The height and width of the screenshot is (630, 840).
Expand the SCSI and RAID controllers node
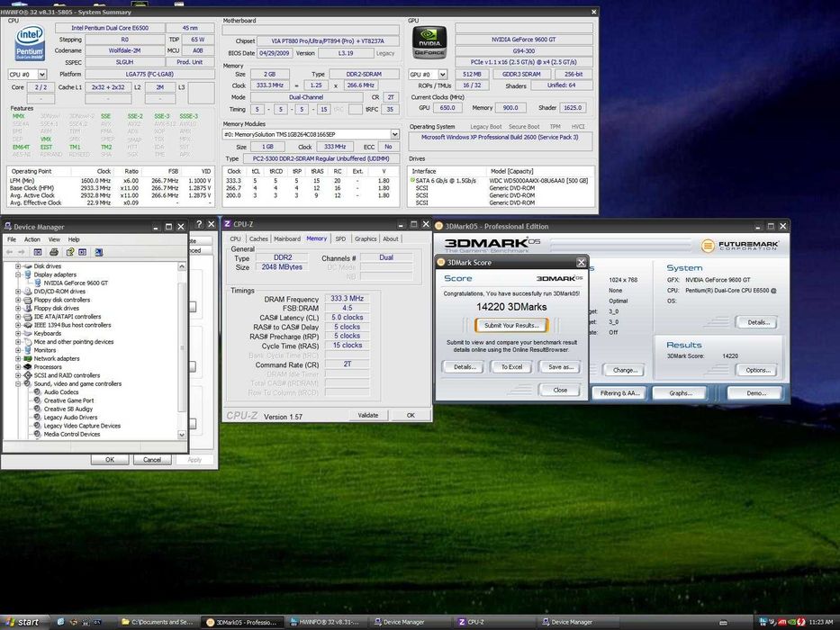click(18, 375)
